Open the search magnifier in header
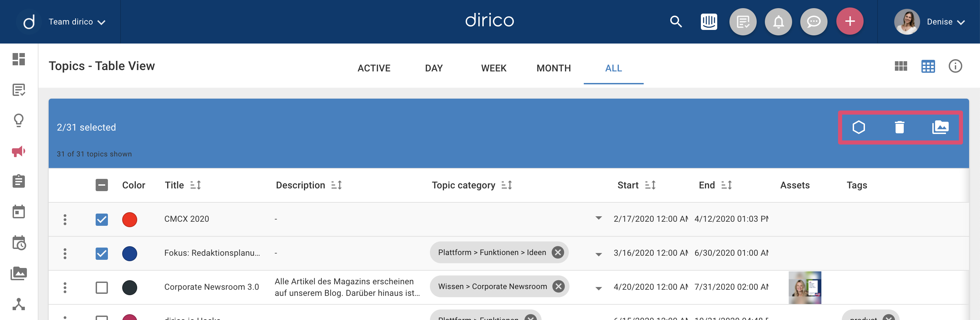 [x=676, y=22]
